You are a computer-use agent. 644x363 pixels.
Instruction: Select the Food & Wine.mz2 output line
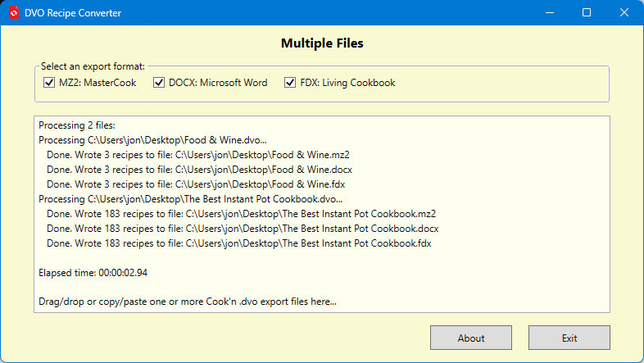tap(198, 155)
